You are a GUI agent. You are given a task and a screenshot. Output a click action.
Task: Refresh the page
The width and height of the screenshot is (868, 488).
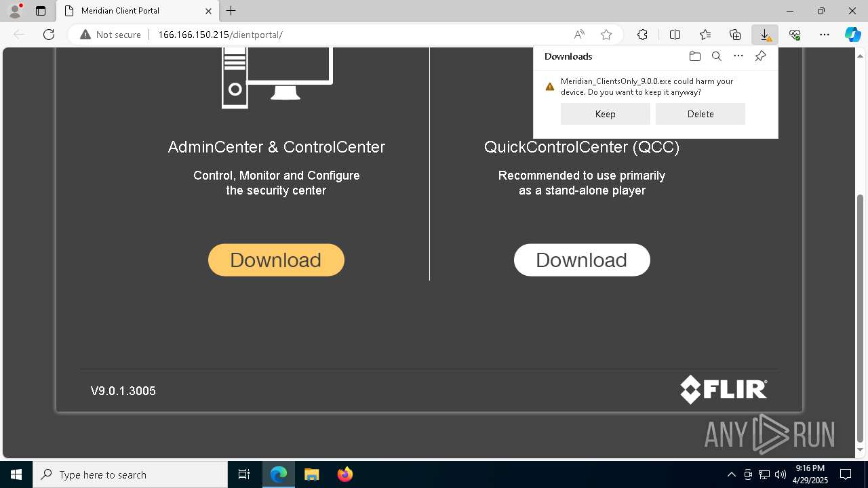coord(49,35)
